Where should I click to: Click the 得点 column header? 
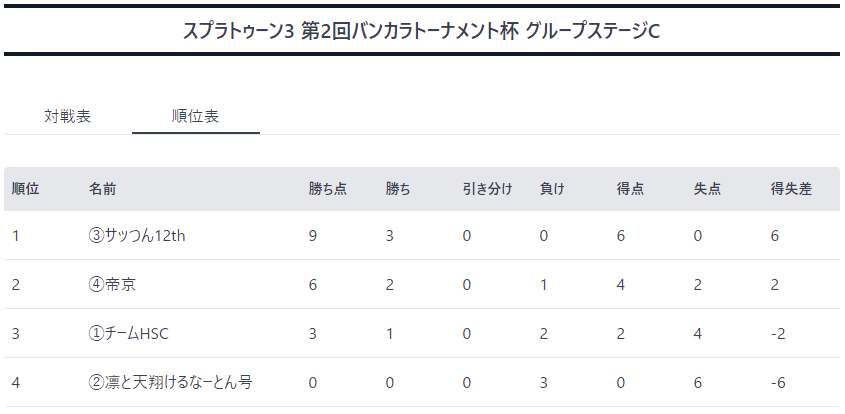631,189
